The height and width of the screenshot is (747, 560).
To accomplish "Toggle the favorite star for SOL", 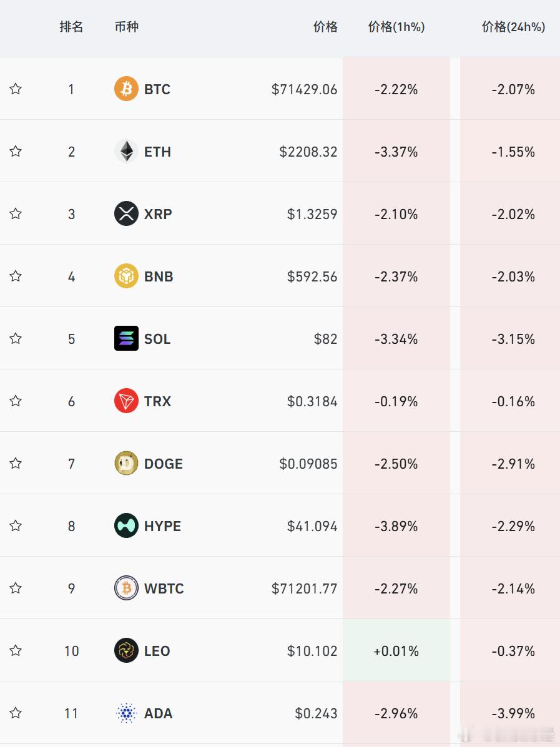I will (x=16, y=338).
